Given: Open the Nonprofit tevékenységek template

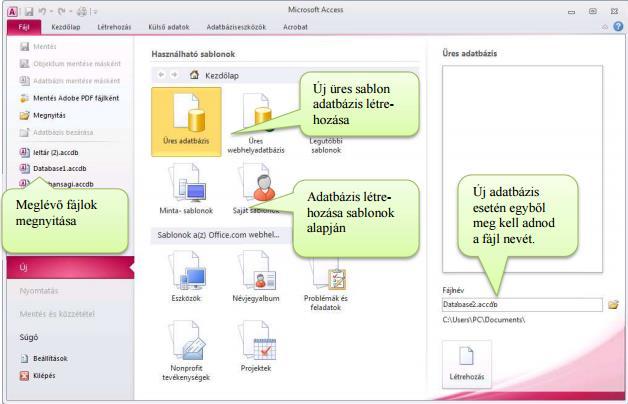Looking at the screenshot, I should 186,350.
